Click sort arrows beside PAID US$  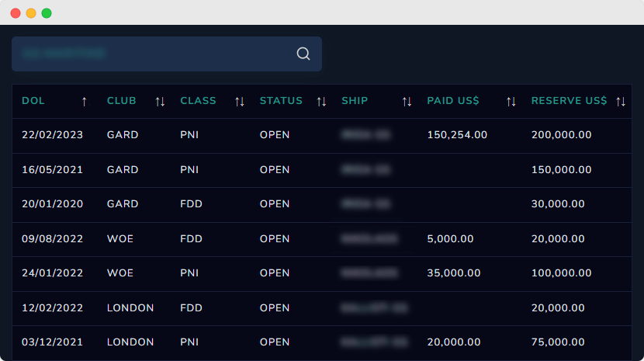point(511,101)
